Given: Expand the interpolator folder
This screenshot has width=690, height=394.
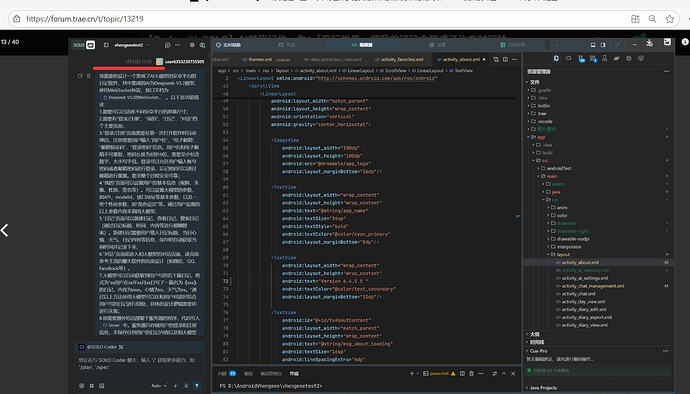Looking at the screenshot, I should [x=564, y=247].
